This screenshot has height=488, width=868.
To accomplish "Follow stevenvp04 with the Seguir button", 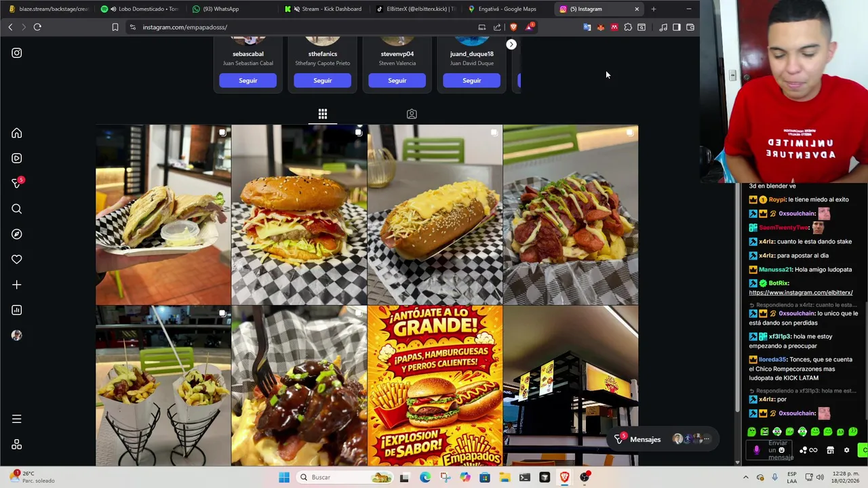I will [x=397, y=81].
